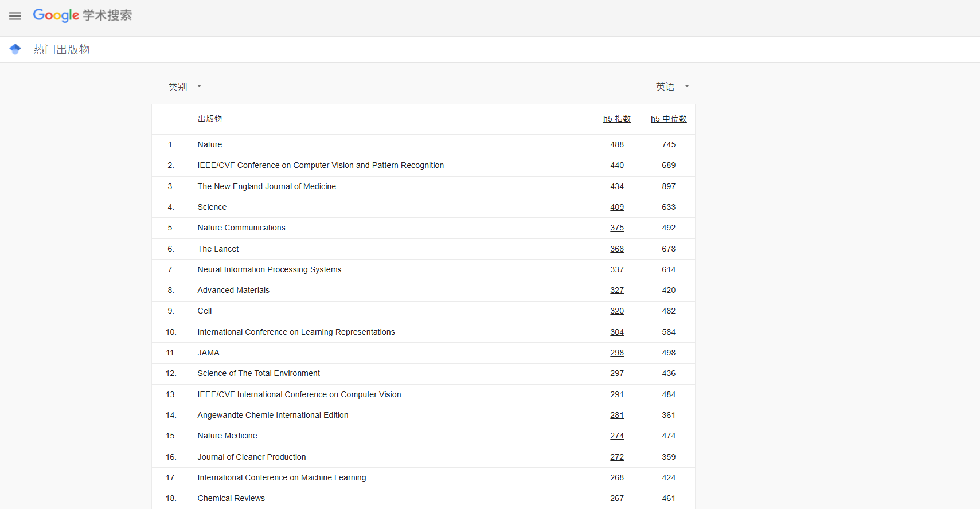
Task: Open the 337 h5-index link for NeurIPS
Action: [617, 269]
